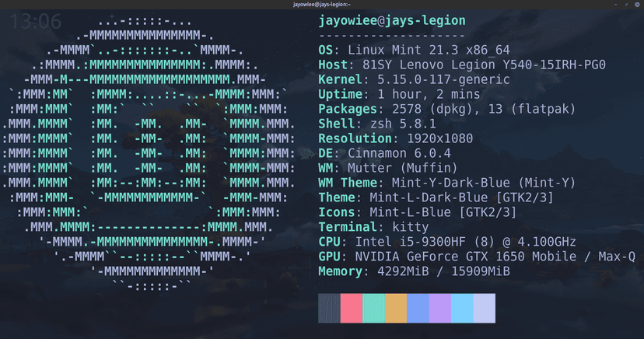Click the lavender purple palette block
This screenshot has width=644, height=339.
(x=439, y=308)
